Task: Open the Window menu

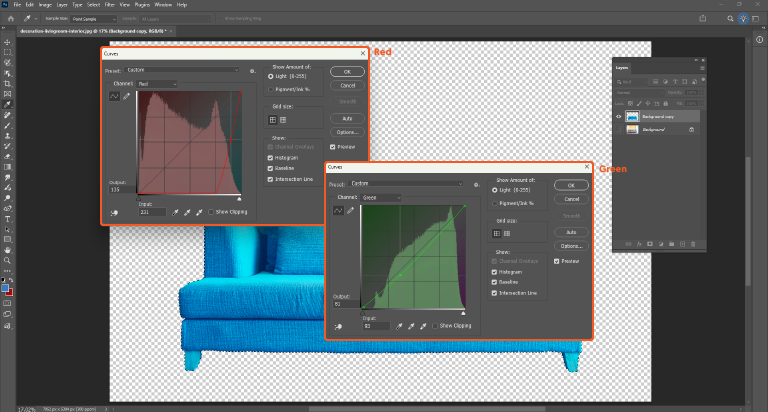Action: click(x=163, y=4)
